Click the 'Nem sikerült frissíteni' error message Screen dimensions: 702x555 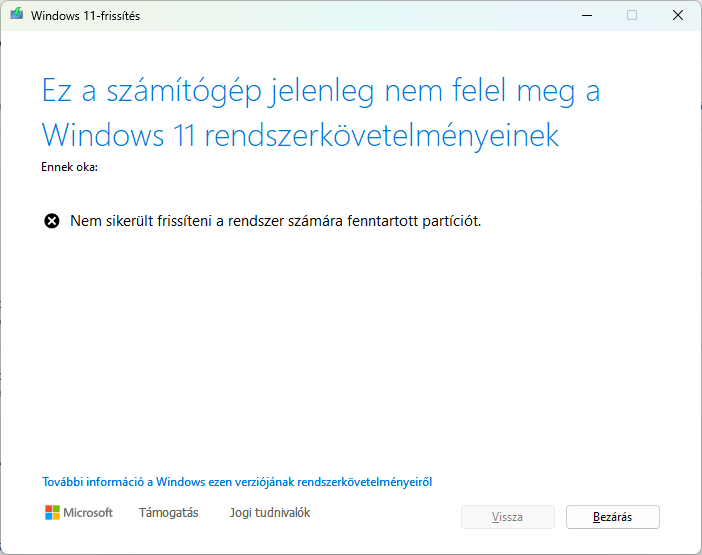click(275, 221)
